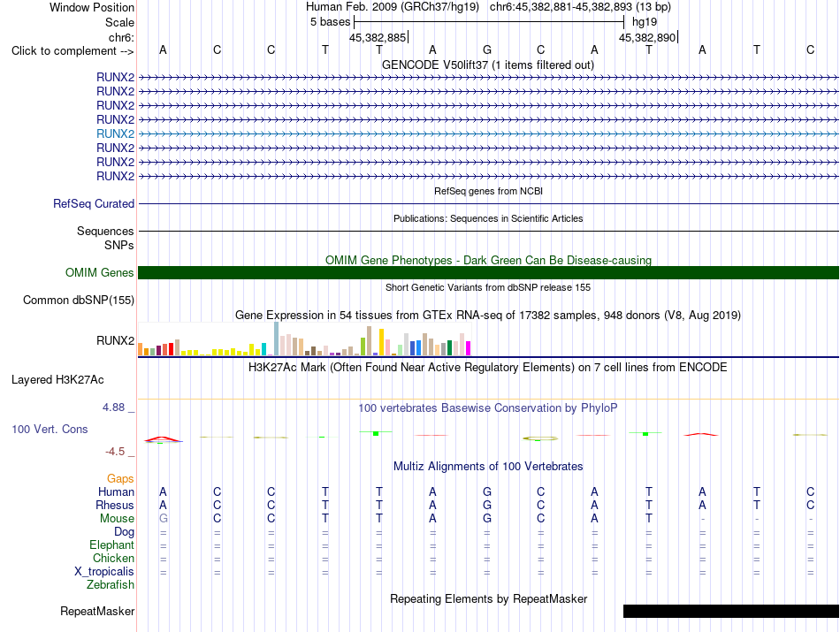Open the RefSeq Curated track label
The image size is (840, 632).
94,204
